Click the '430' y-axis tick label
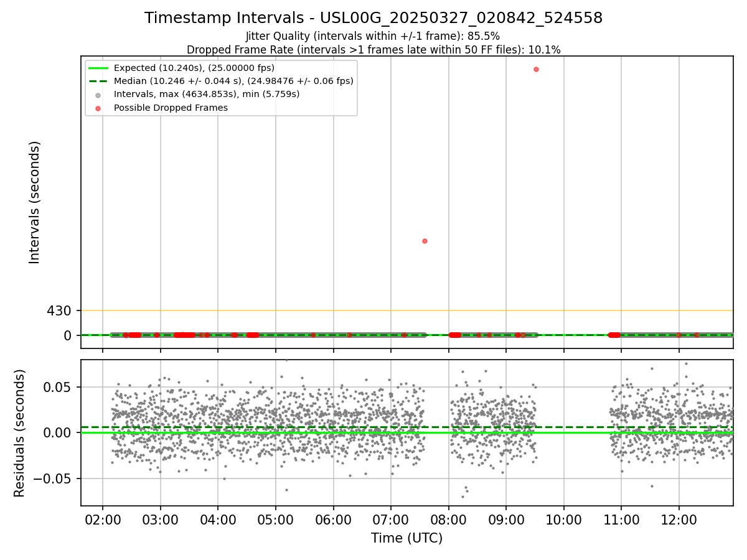Image resolution: width=747 pixels, height=560 pixels. [x=60, y=310]
